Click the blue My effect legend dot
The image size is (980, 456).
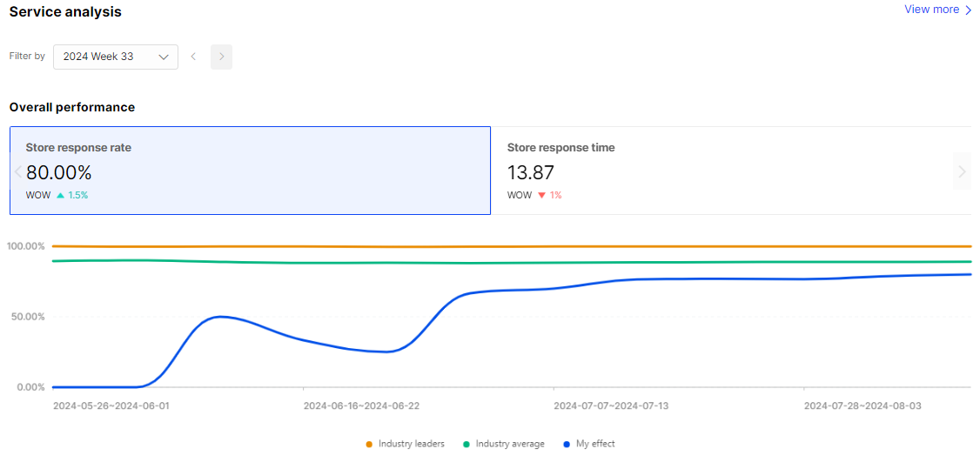pos(567,444)
